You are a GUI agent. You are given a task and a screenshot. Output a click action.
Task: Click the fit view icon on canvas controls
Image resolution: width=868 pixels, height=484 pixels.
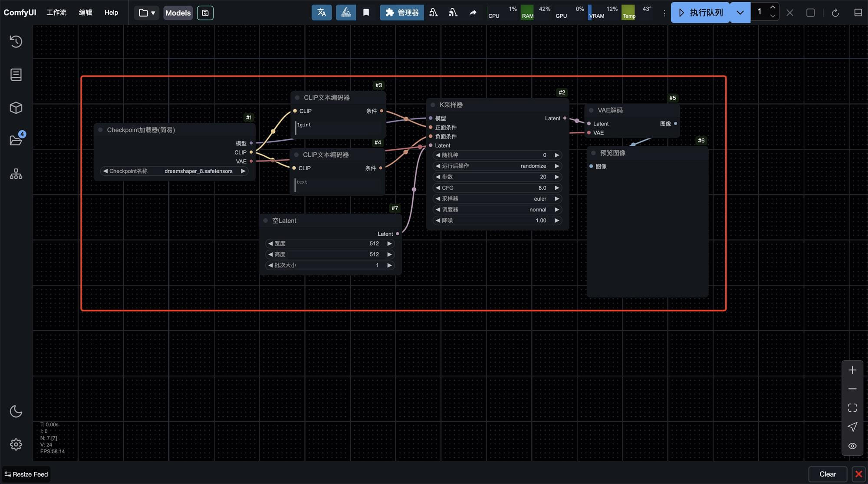coord(852,408)
